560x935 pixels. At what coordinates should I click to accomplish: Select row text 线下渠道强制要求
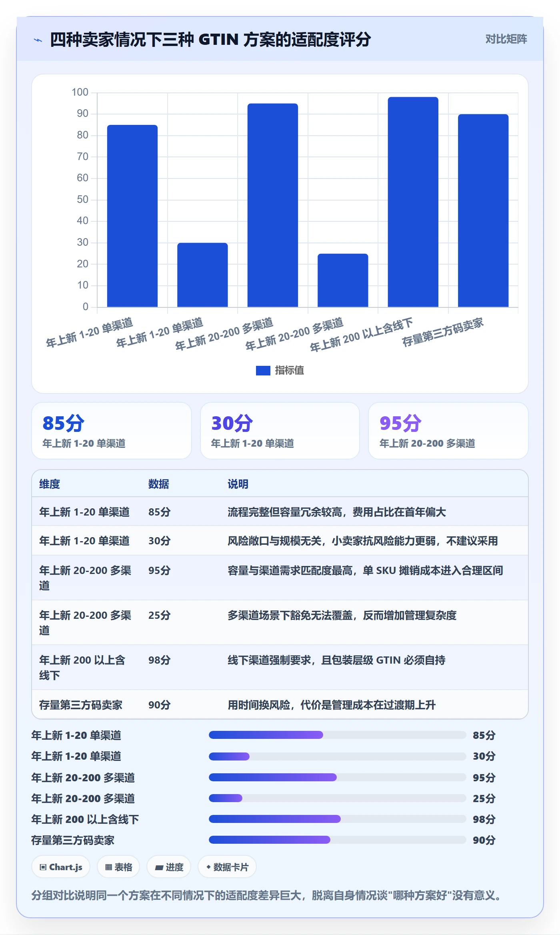coord(269,660)
